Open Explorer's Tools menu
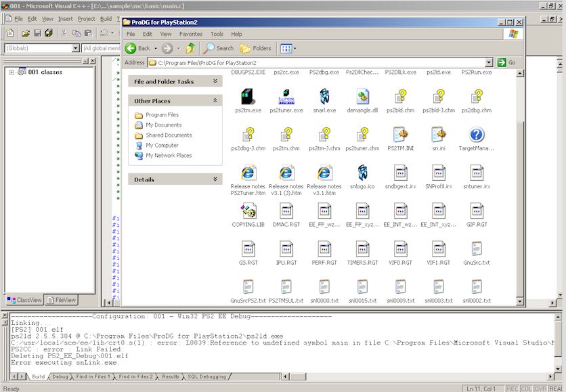This screenshot has height=392, width=566. click(x=217, y=34)
